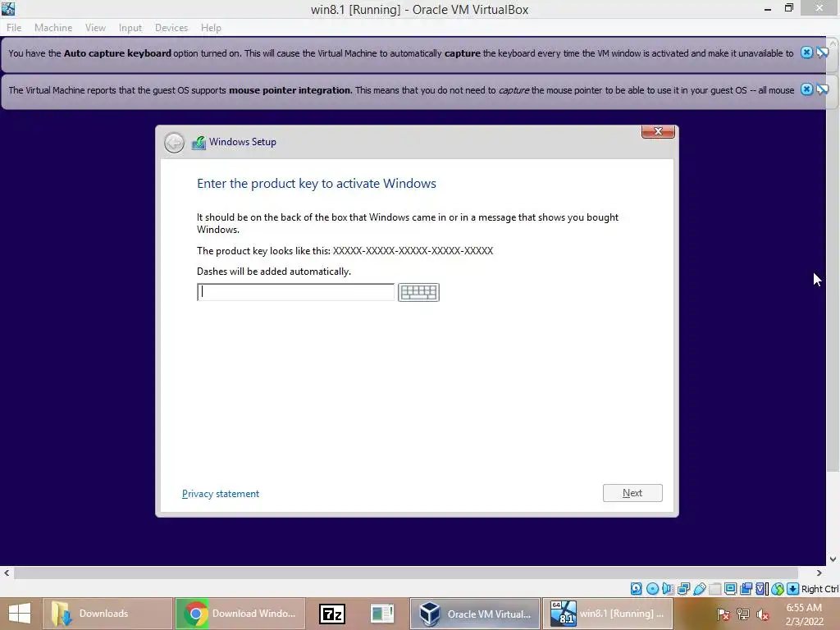Click the keyboard capture arrow icon

point(793,589)
